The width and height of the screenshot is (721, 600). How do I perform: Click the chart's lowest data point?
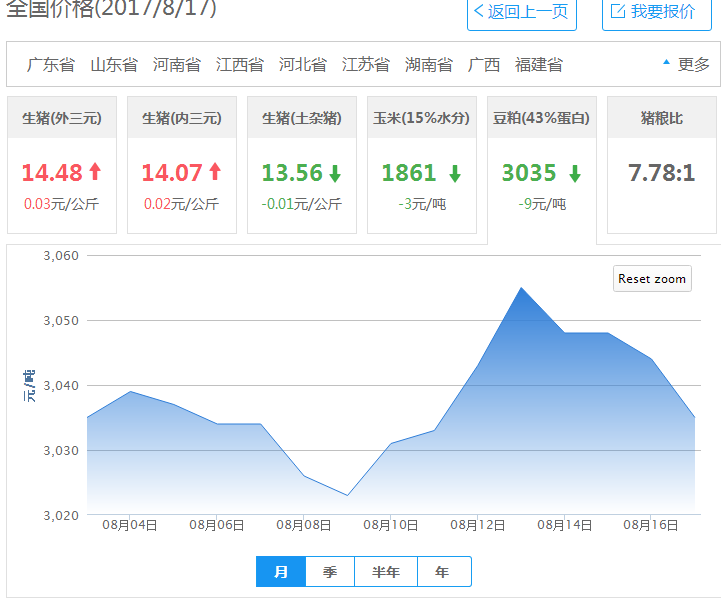(347, 495)
